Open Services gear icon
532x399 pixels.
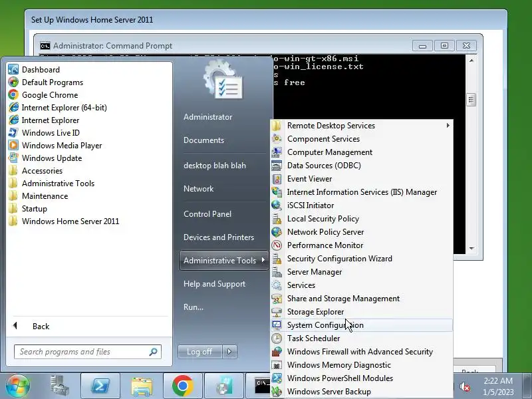click(277, 285)
